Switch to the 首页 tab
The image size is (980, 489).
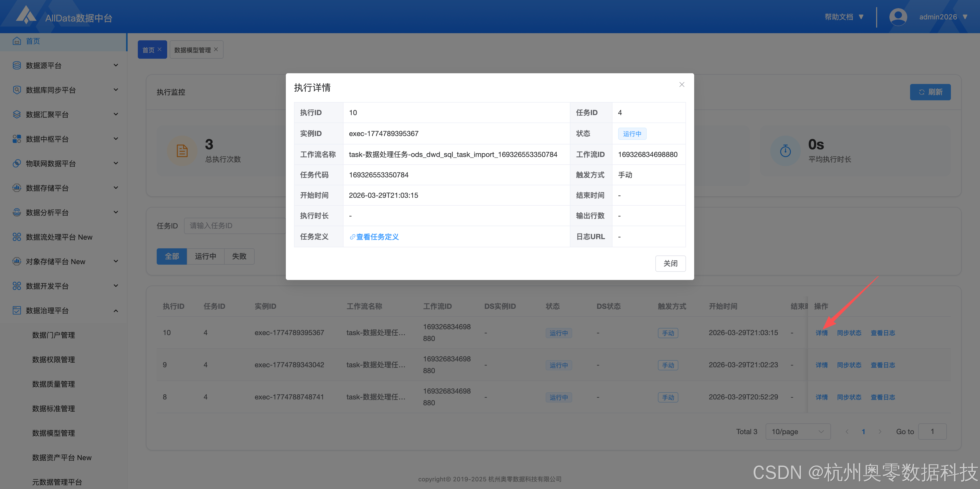tap(152, 50)
